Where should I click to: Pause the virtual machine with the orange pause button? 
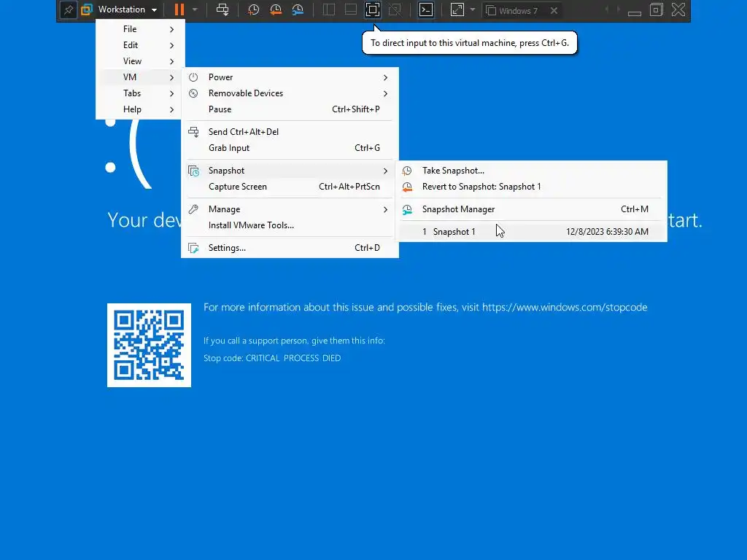pos(179,9)
